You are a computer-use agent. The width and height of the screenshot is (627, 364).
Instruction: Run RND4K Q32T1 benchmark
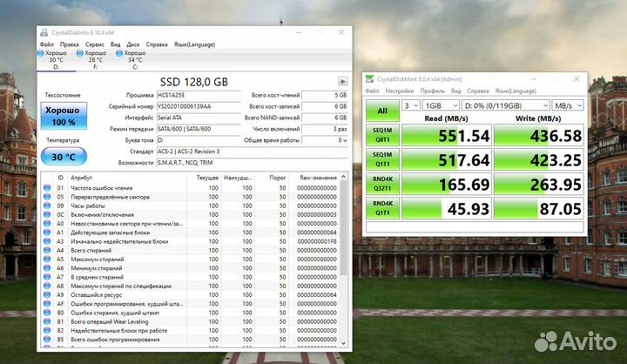382,184
